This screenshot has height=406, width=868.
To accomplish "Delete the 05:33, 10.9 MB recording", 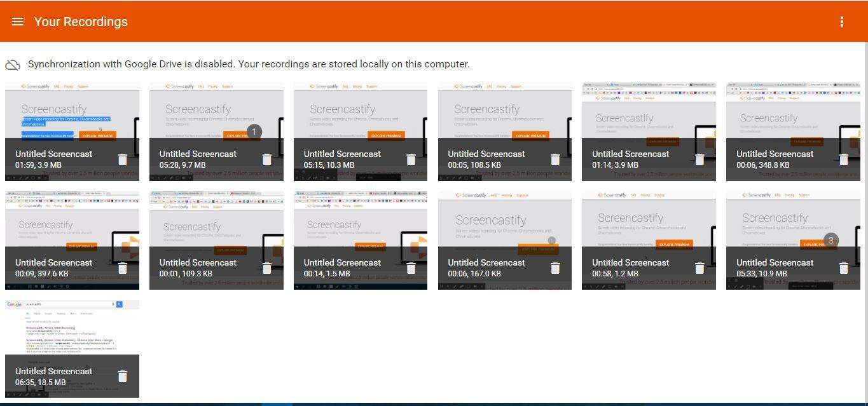I will (x=844, y=267).
